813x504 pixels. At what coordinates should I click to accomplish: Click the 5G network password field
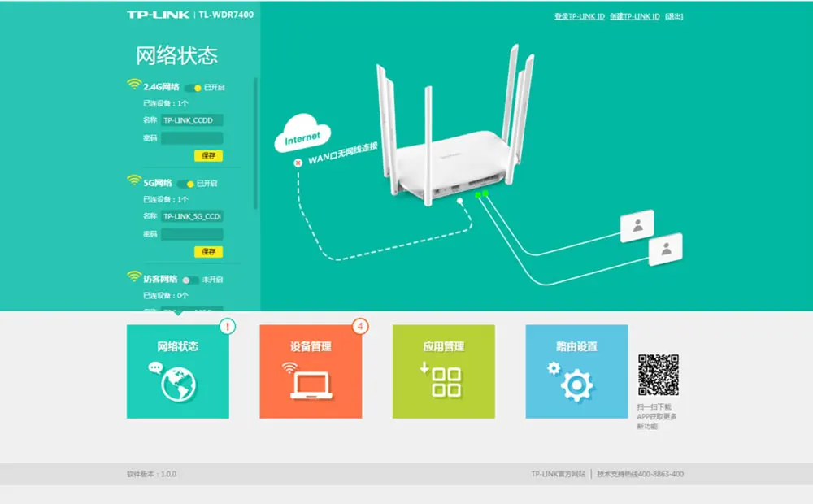point(192,234)
